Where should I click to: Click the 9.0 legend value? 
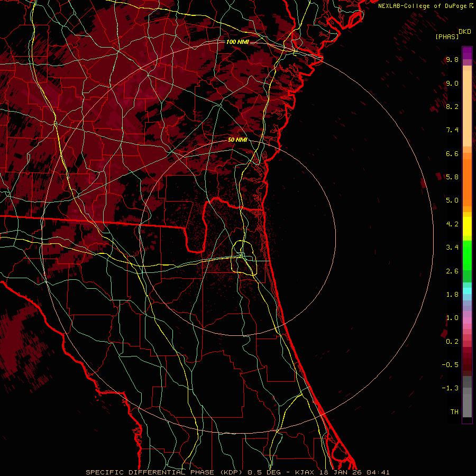tap(452, 83)
